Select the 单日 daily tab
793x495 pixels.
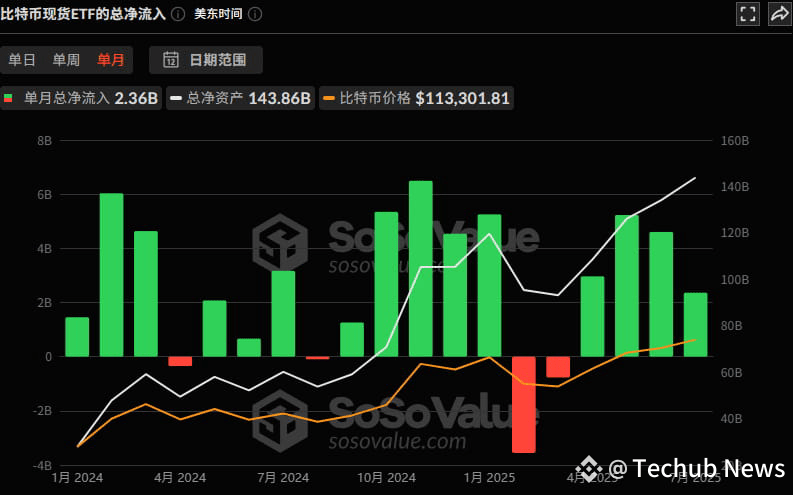[x=22, y=60]
